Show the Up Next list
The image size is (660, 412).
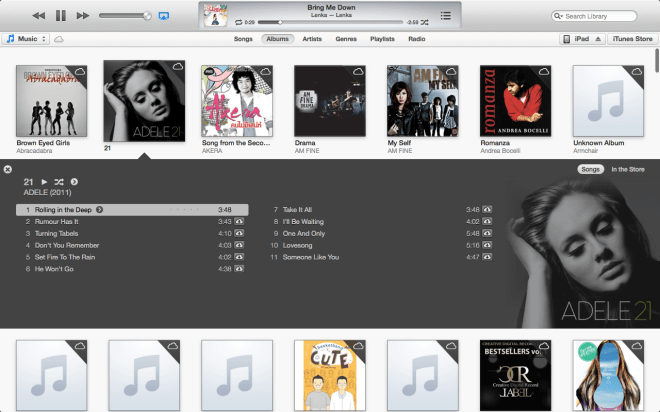click(444, 15)
